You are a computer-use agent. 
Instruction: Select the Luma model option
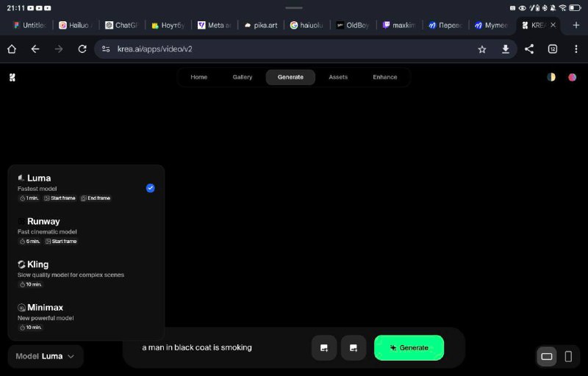point(86,187)
